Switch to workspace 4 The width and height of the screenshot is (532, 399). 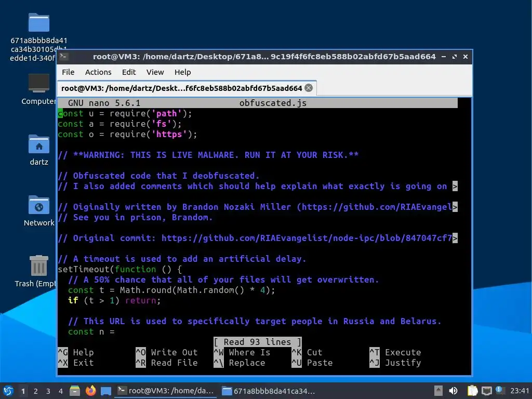61,391
